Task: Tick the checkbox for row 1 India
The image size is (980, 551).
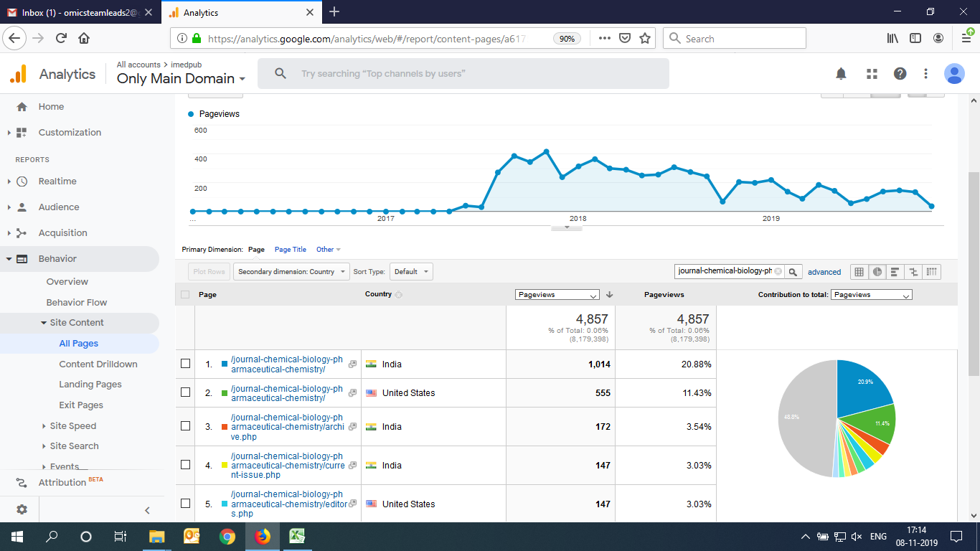Action: pos(186,364)
